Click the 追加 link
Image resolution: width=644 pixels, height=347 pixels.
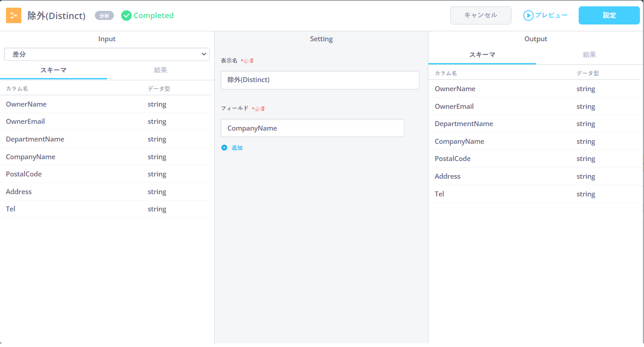pos(237,148)
